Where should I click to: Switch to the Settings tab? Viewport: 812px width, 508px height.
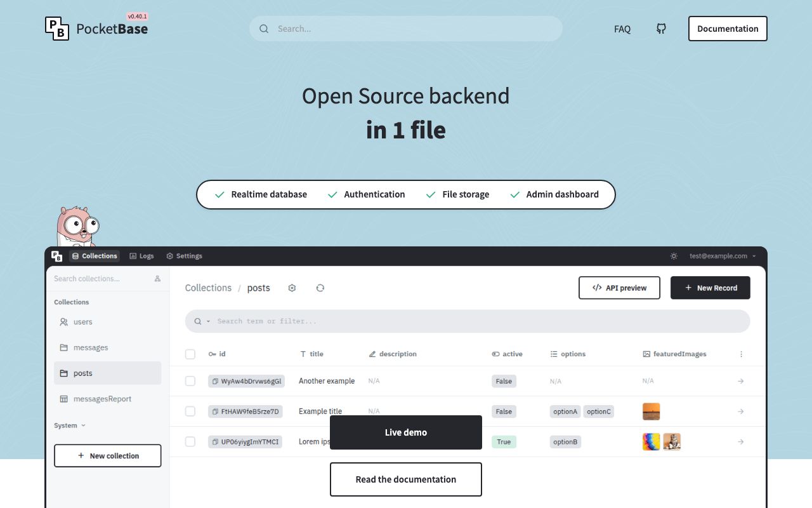pyautogui.click(x=184, y=256)
